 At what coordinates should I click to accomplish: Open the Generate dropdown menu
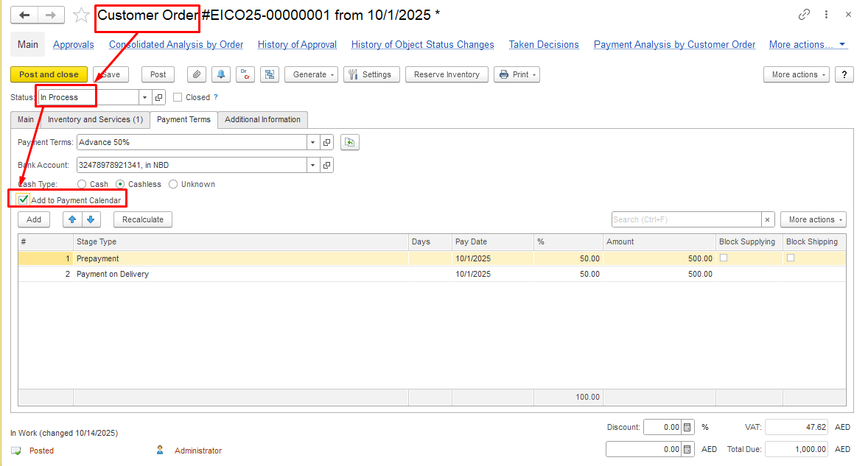311,74
